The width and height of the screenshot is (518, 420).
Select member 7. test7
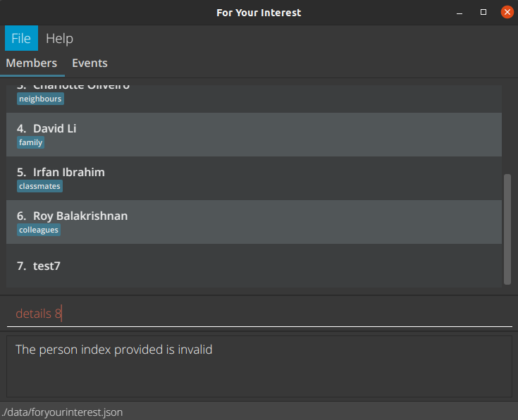[x=254, y=266]
